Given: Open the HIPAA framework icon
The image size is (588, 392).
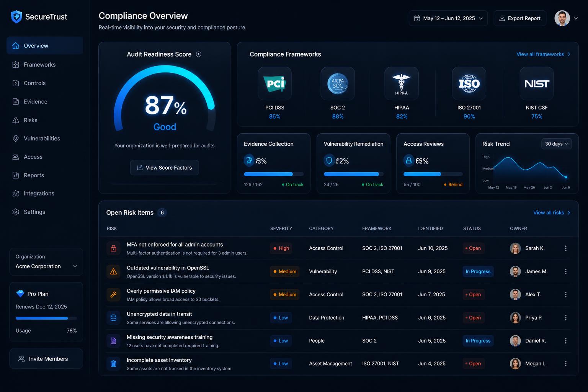Looking at the screenshot, I should 402,83.
